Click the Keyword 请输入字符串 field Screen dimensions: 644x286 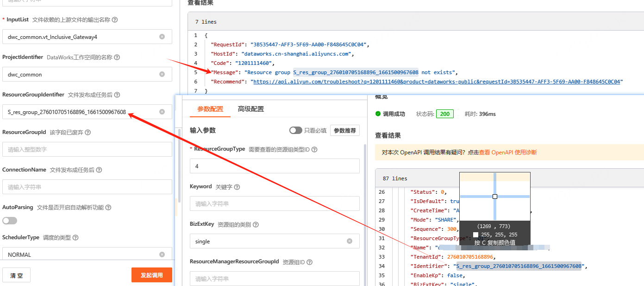click(x=275, y=203)
